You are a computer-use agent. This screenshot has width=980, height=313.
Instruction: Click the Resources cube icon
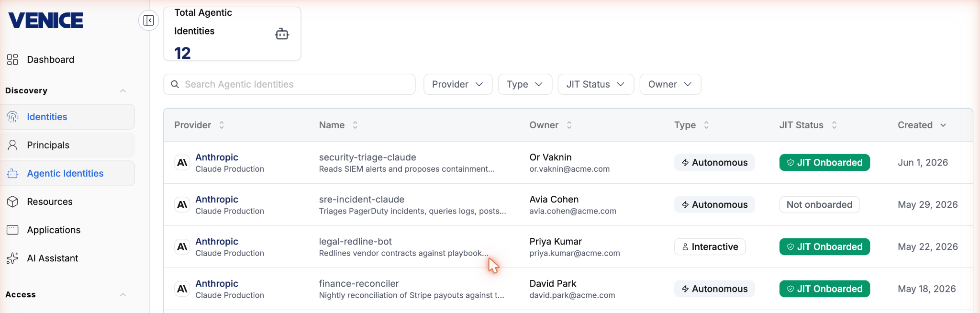(12, 201)
